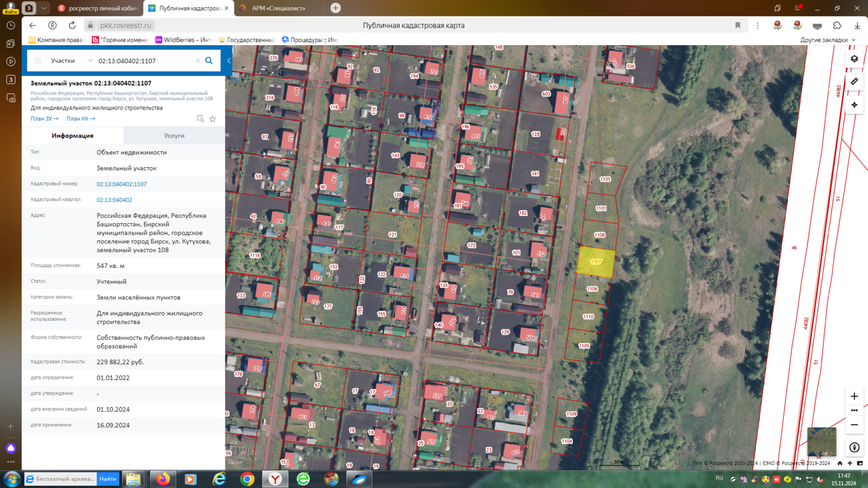Open the map layers panel icon
Viewport: 868px width, 488px height.
tap(854, 59)
